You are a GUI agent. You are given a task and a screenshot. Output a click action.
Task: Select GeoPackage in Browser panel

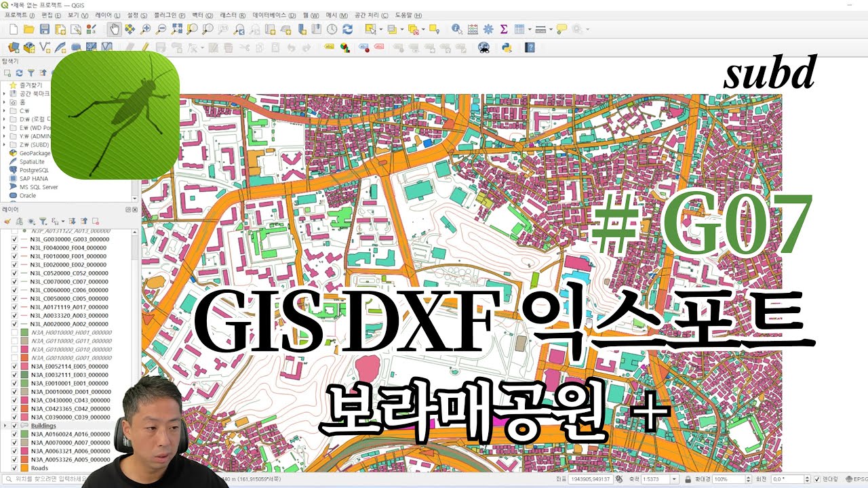coord(33,153)
